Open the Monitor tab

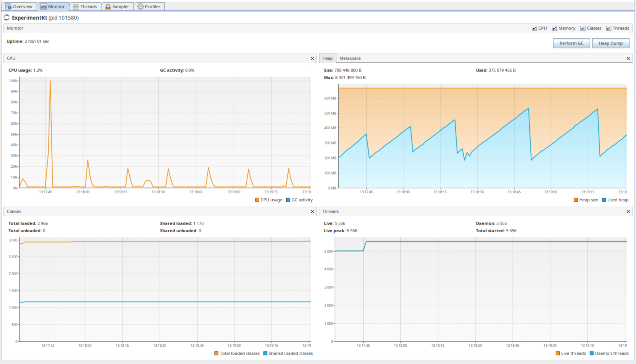point(53,7)
